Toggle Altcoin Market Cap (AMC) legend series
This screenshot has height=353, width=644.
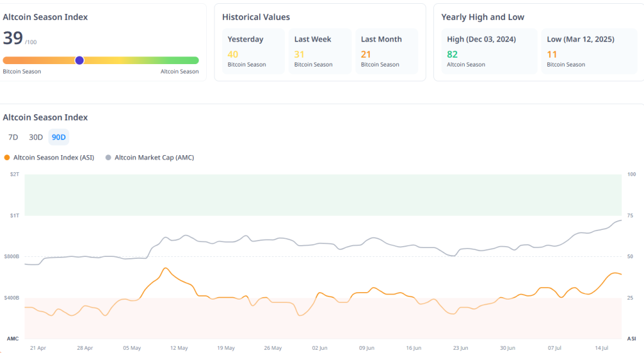point(154,158)
